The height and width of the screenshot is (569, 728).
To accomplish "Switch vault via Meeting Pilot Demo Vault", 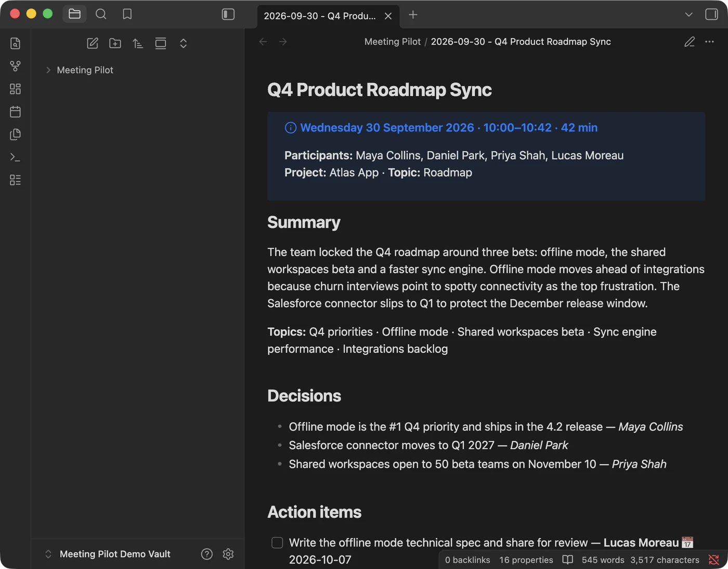I will (108, 554).
